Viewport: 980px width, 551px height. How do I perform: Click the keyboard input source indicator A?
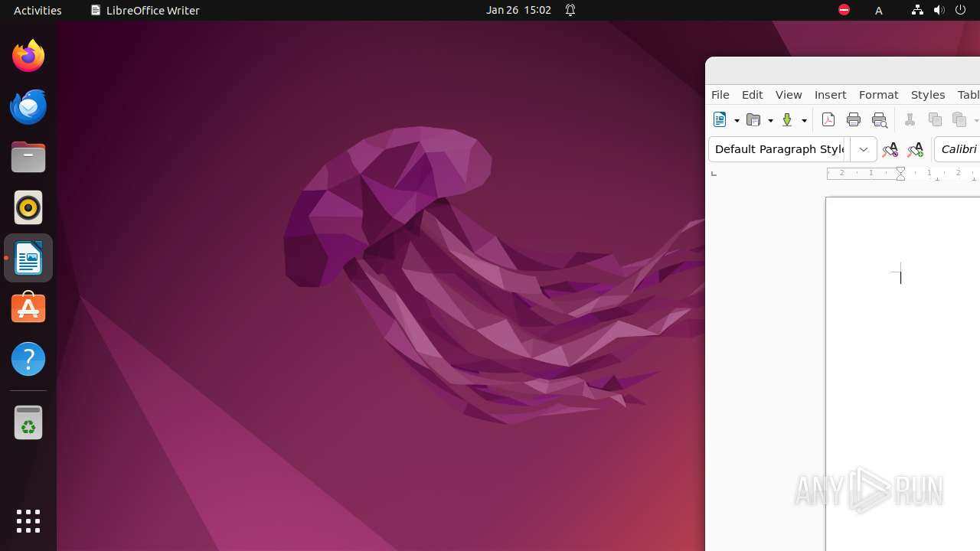879,10
